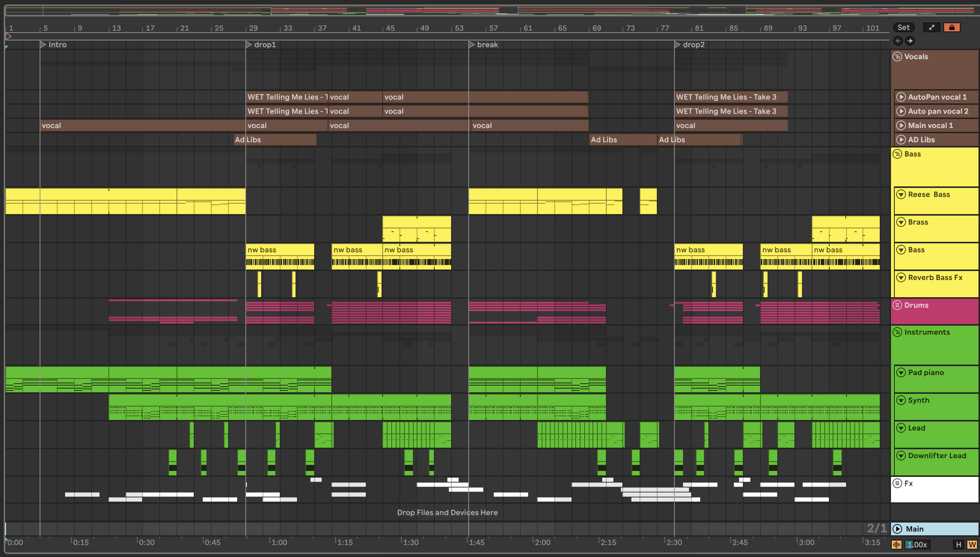This screenshot has width=980, height=557.
Task: Toggle the waveform optimize button
Action: pyautogui.click(x=897, y=545)
